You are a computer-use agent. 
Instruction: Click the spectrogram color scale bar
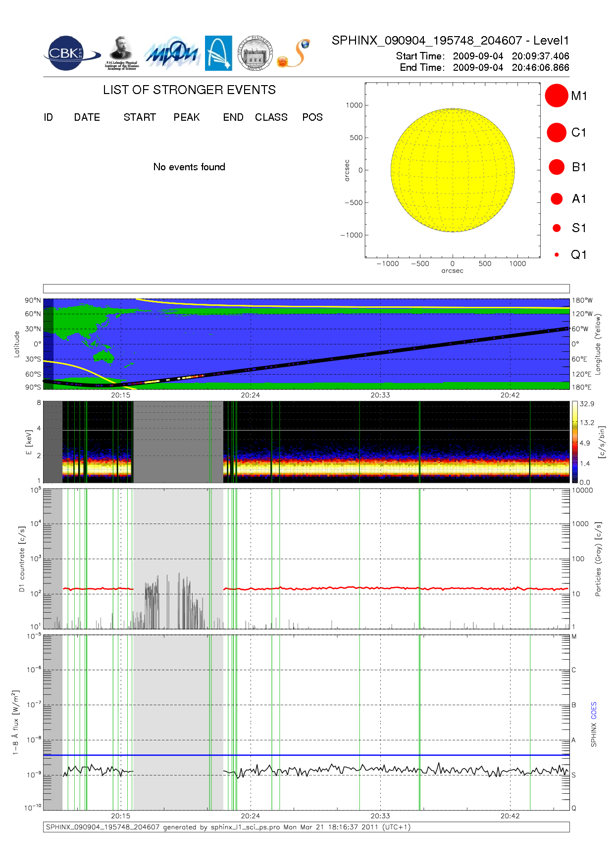(x=574, y=442)
